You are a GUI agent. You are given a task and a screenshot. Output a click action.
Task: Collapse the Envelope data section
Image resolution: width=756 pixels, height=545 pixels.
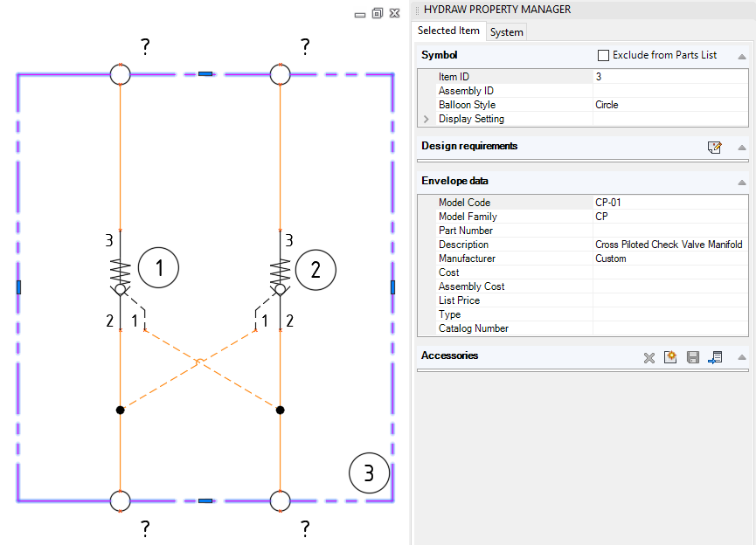(741, 182)
